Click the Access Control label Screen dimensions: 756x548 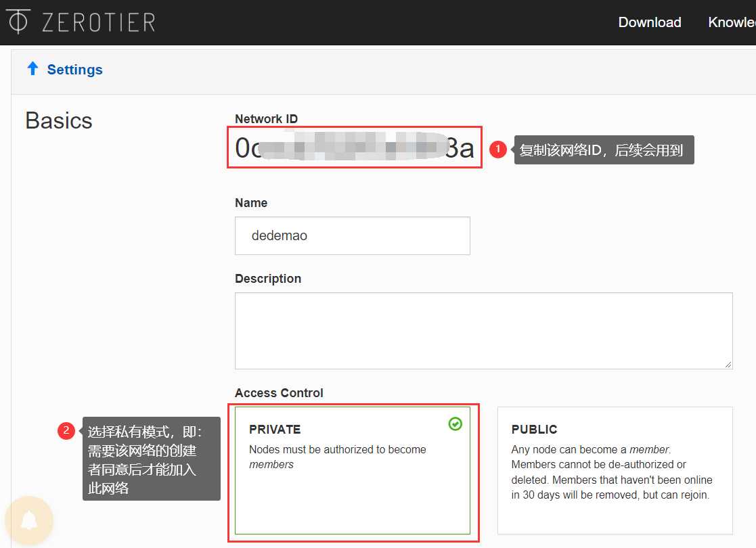279,393
